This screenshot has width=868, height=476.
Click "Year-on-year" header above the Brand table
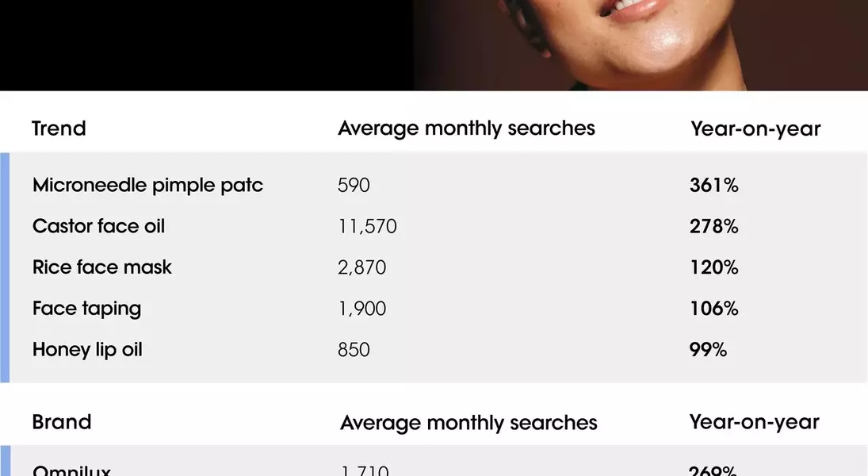754,421
